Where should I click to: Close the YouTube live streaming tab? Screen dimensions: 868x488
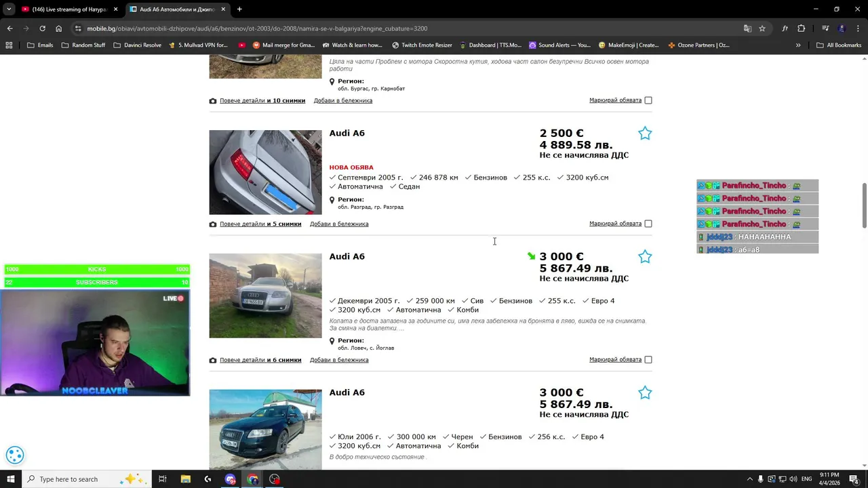[116, 9]
